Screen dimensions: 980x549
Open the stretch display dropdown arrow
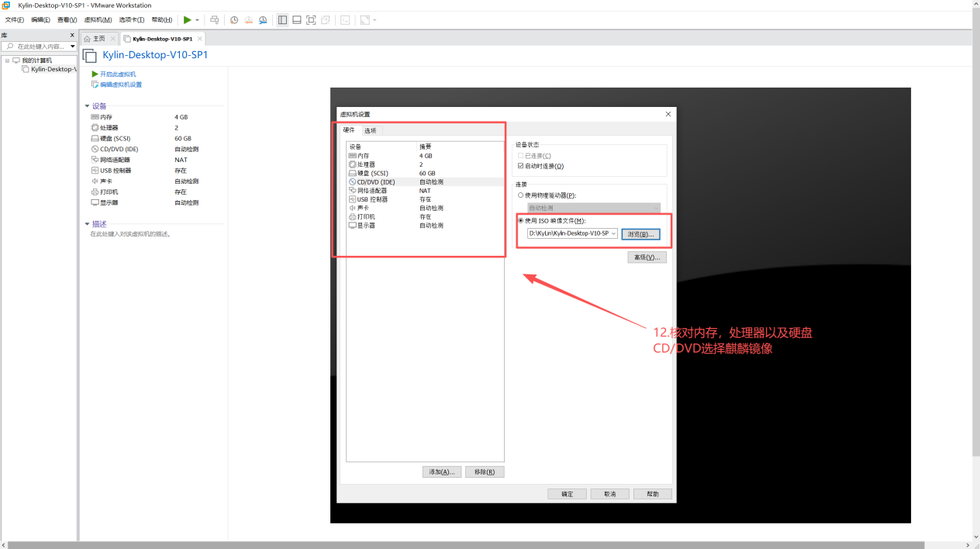[x=375, y=20]
